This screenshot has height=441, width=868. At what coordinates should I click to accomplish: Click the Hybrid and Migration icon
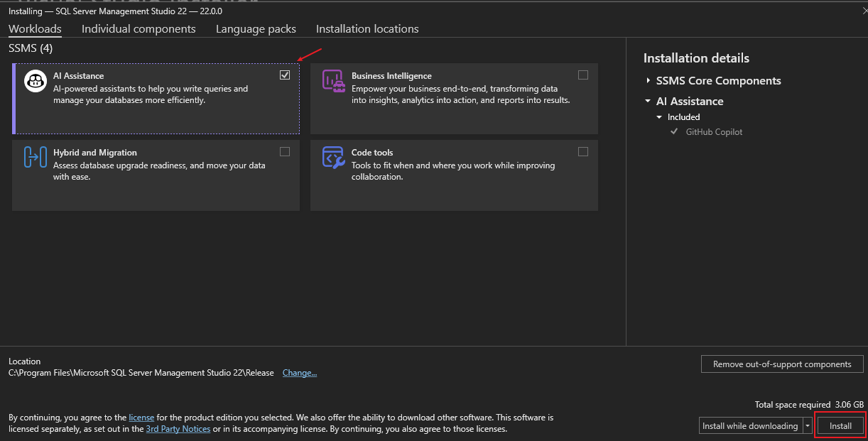pyautogui.click(x=36, y=157)
